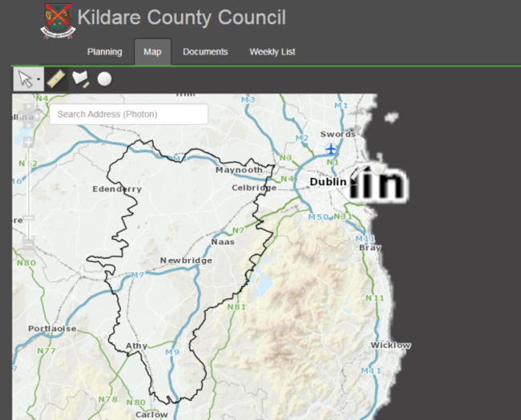Click the Kildare County Council title
Image resolution: width=521 pixels, height=420 pixels.
pos(182,18)
